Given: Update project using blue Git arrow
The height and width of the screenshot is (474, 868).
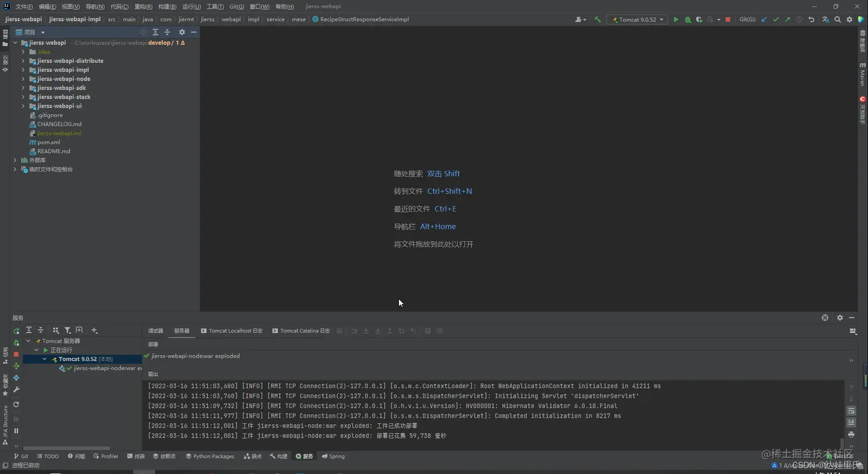Looking at the screenshot, I should pyautogui.click(x=764, y=20).
